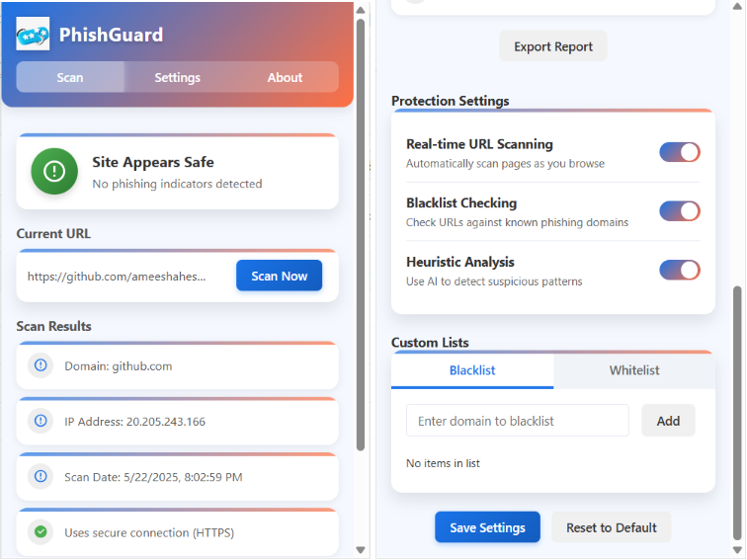The height and width of the screenshot is (560, 747).
Task: Select the Blacklist tab in Custom Lists
Action: point(472,370)
